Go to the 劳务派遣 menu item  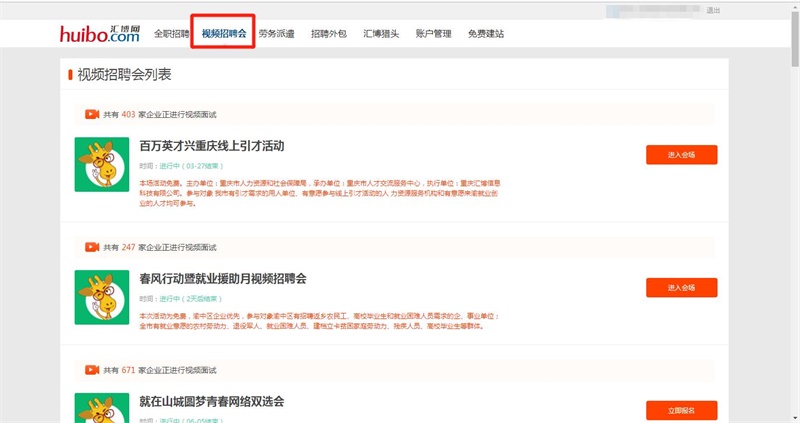click(x=276, y=33)
